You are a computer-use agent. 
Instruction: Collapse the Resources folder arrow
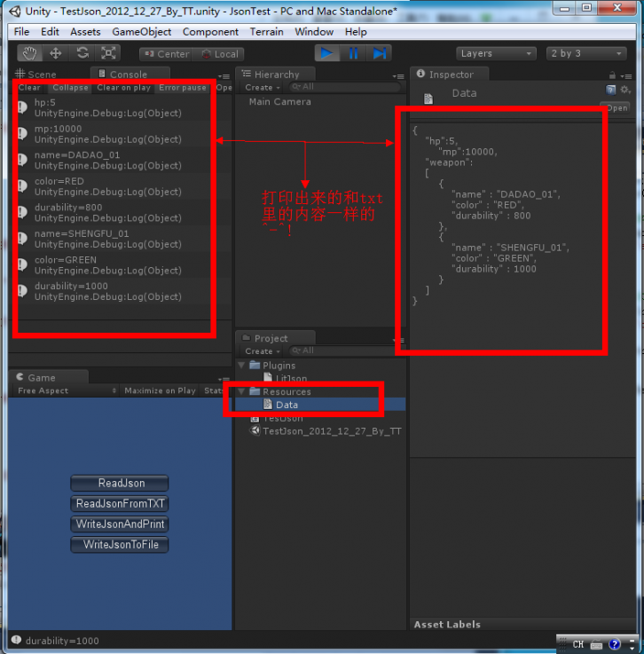(x=241, y=391)
